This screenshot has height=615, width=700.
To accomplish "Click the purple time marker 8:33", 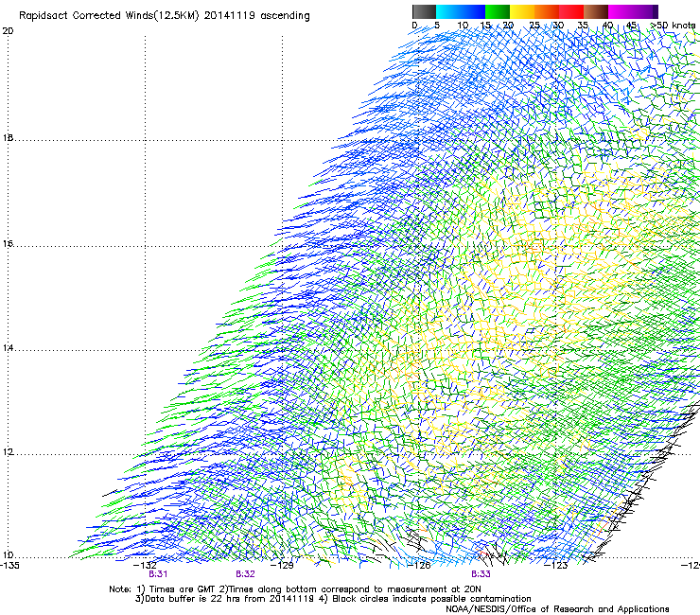I will [481, 574].
